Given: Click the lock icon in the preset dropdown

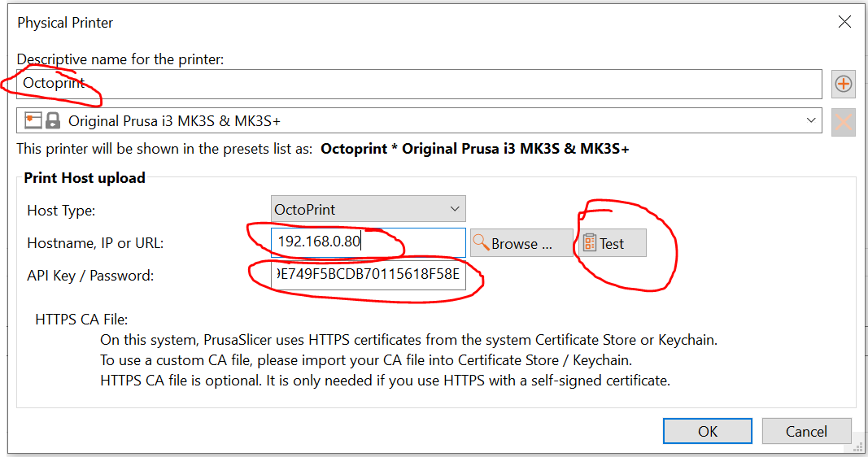Looking at the screenshot, I should tap(53, 120).
